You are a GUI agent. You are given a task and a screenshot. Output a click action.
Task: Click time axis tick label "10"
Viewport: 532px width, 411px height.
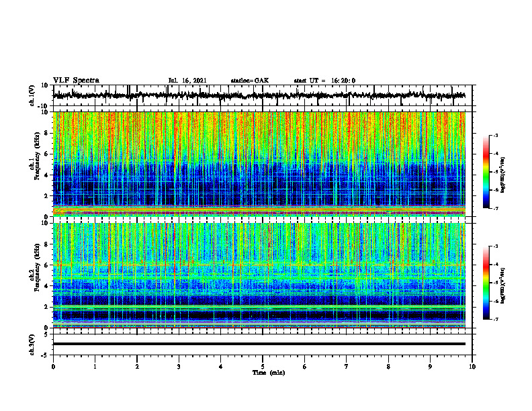click(x=472, y=367)
